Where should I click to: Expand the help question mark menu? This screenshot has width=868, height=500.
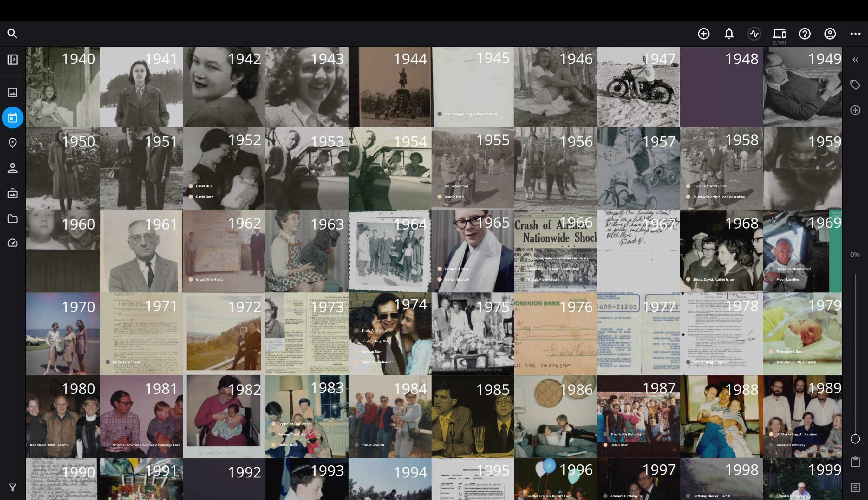coord(805,34)
